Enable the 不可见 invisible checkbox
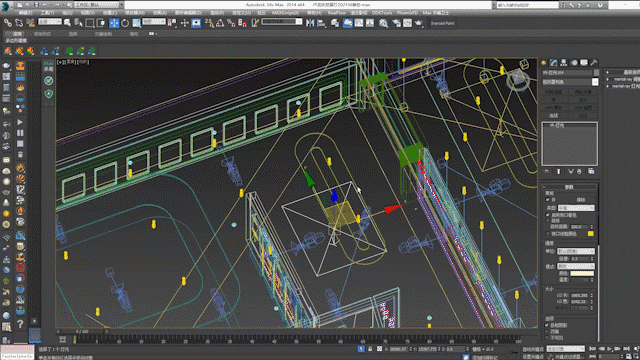640x360 pixels. click(x=547, y=338)
